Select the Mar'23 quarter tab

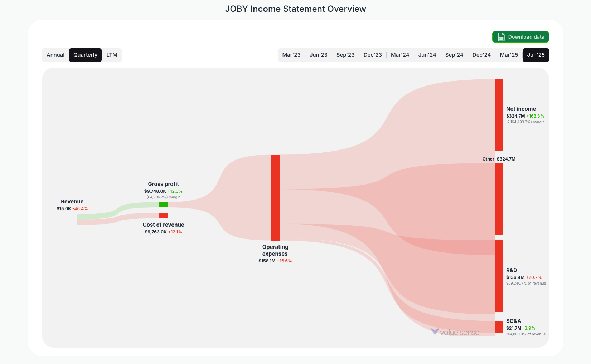click(x=291, y=55)
